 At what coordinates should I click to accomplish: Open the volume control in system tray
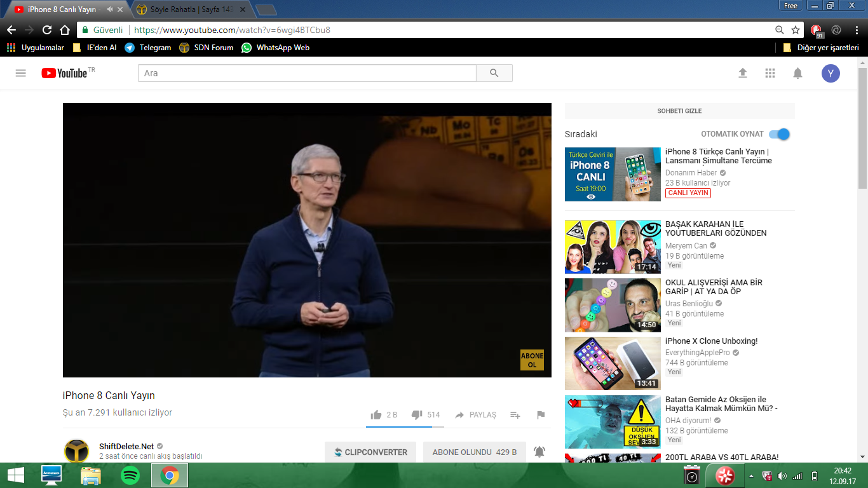pos(782,476)
